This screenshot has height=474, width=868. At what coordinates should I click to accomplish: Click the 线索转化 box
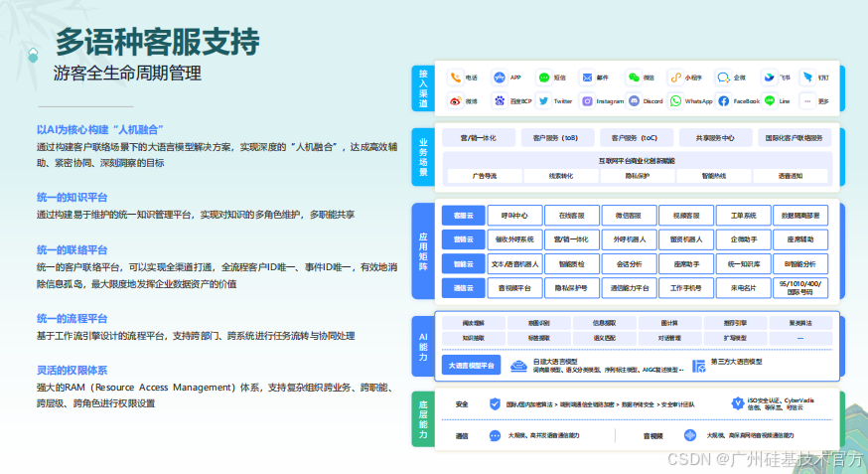[561, 176]
